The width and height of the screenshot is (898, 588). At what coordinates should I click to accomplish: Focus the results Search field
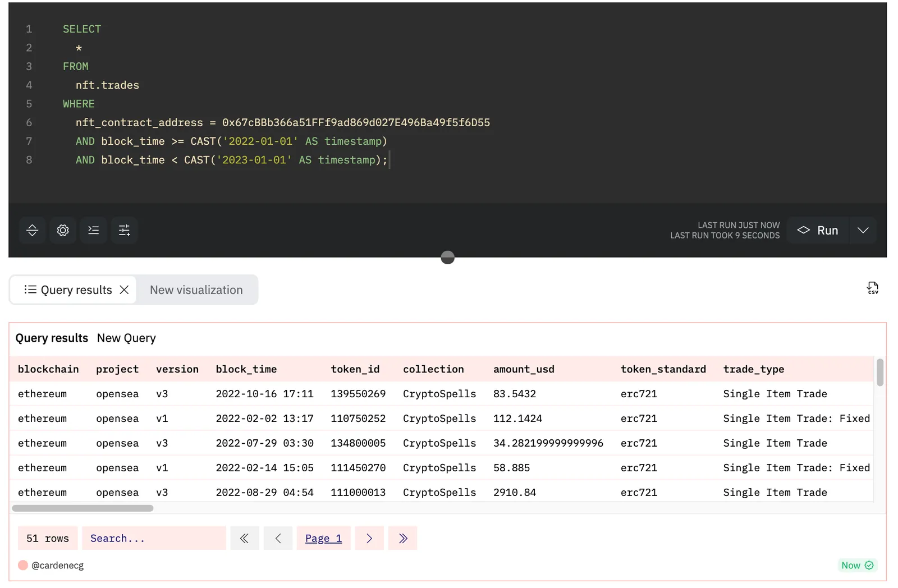pyautogui.click(x=154, y=539)
